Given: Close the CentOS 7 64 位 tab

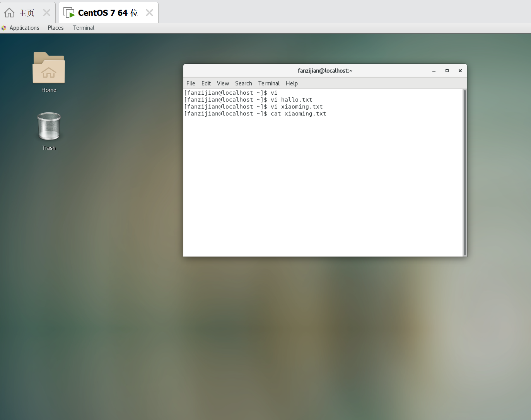Looking at the screenshot, I should [149, 13].
